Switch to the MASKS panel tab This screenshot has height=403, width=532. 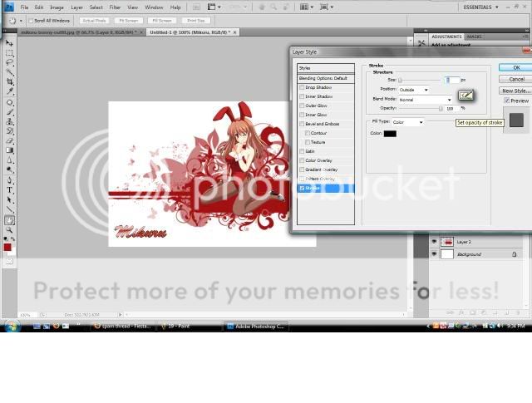pyautogui.click(x=474, y=37)
